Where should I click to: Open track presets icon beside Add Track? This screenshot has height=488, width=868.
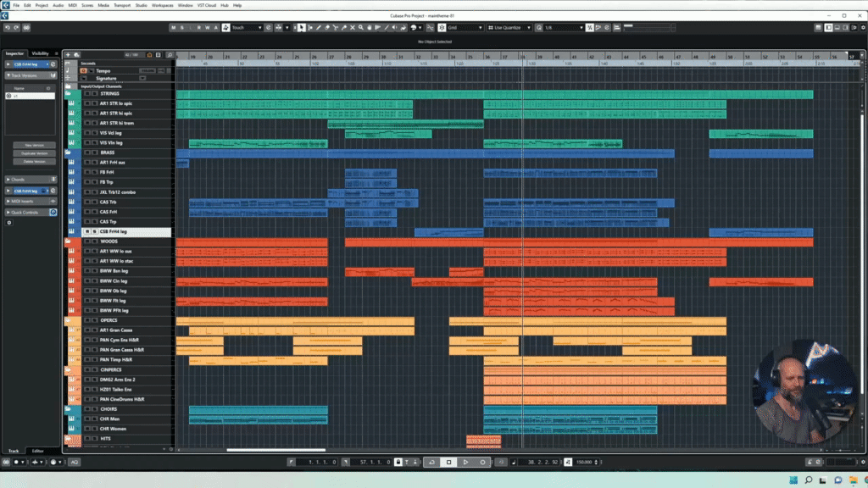point(76,55)
